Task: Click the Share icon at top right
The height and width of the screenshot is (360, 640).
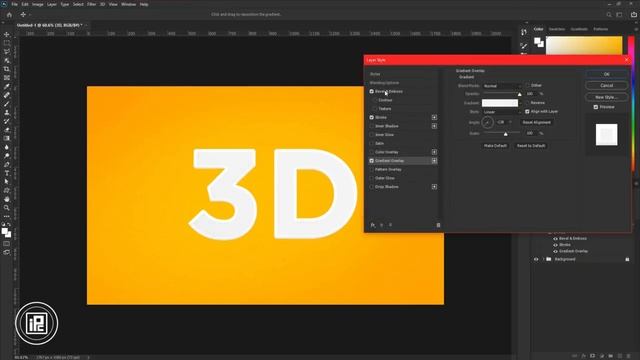Action: click(x=634, y=15)
